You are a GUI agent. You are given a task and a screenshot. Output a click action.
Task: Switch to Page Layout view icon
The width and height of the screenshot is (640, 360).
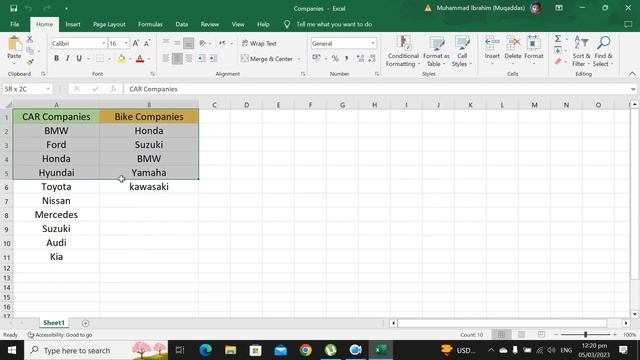click(x=521, y=335)
